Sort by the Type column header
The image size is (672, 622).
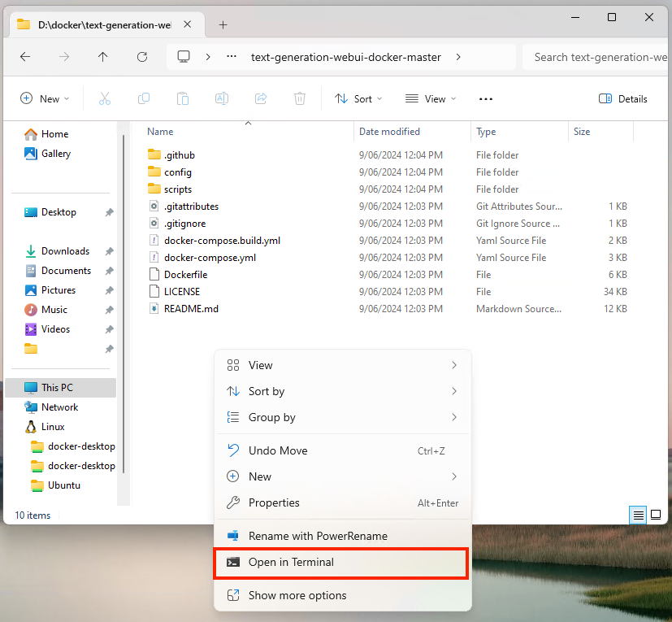(486, 132)
